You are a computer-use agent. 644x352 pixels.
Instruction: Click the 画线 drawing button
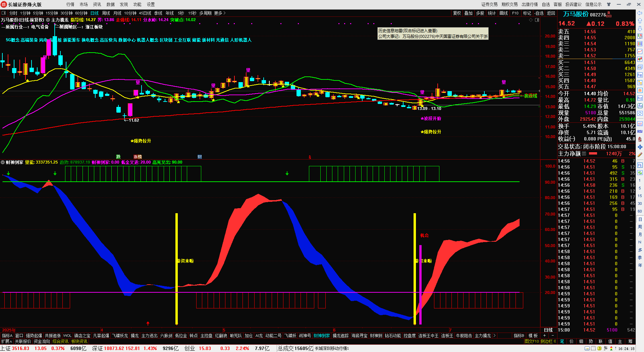pyautogui.click(x=504, y=13)
